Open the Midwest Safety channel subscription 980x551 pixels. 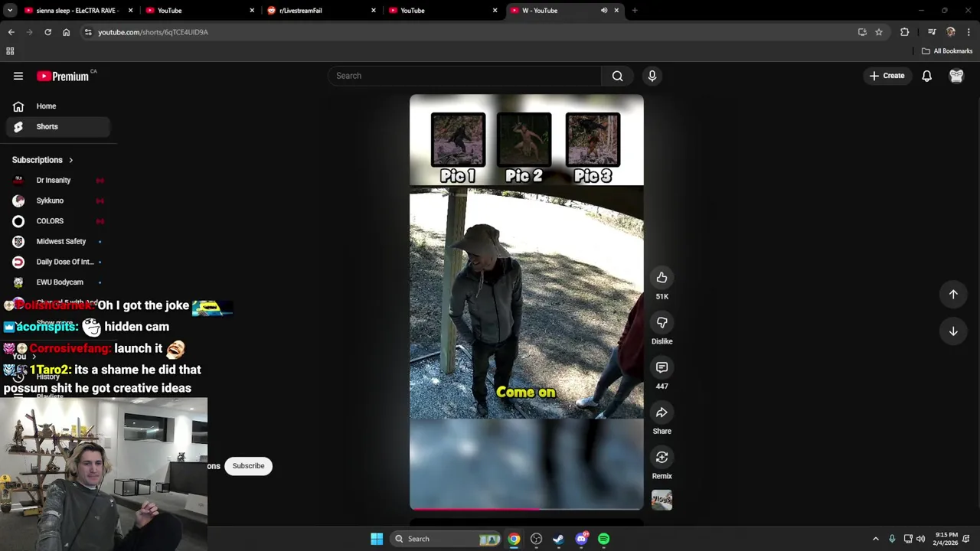pos(58,242)
